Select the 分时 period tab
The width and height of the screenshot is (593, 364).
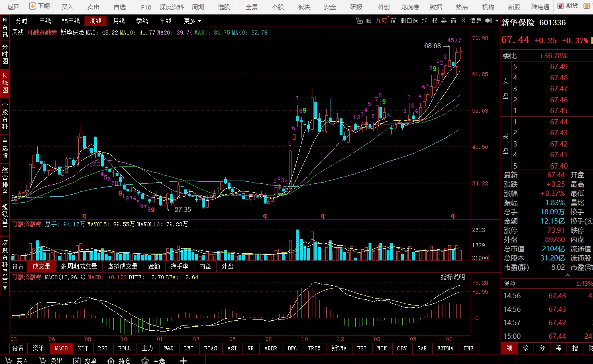point(22,21)
